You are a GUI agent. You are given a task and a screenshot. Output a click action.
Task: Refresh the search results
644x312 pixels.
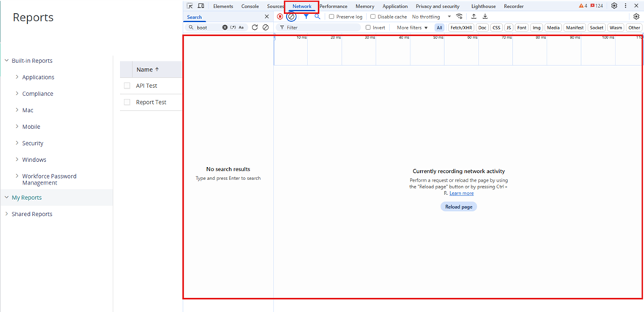(x=255, y=28)
